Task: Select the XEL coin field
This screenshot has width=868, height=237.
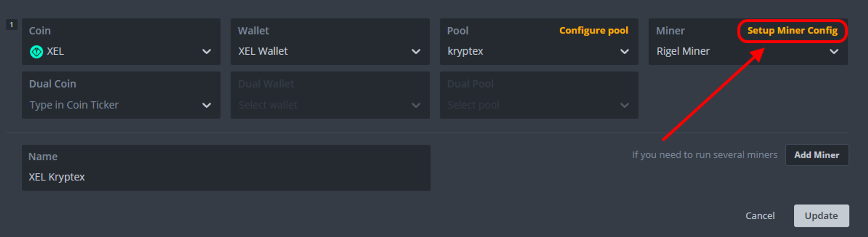Action: tap(121, 42)
